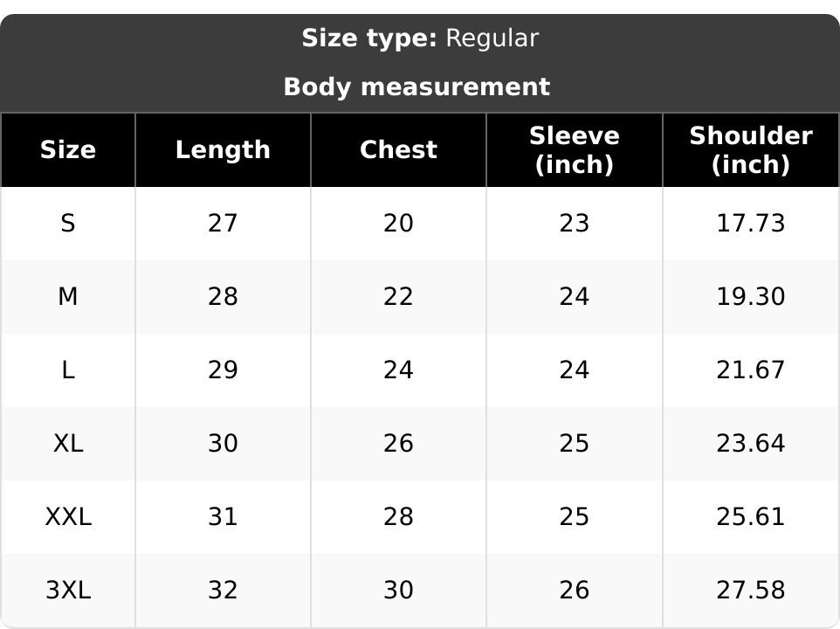Click the Length column header
This screenshot has height=629, width=840.
tap(223, 150)
